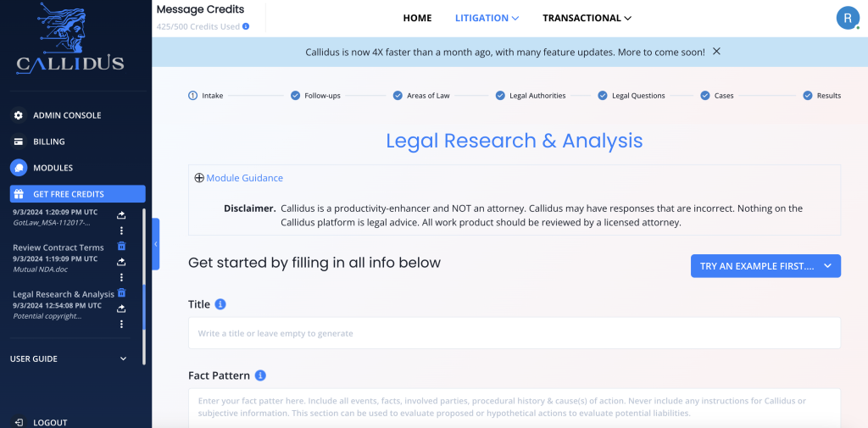Dismiss the 4X faster announcement banner
This screenshot has height=428, width=868.
point(716,52)
